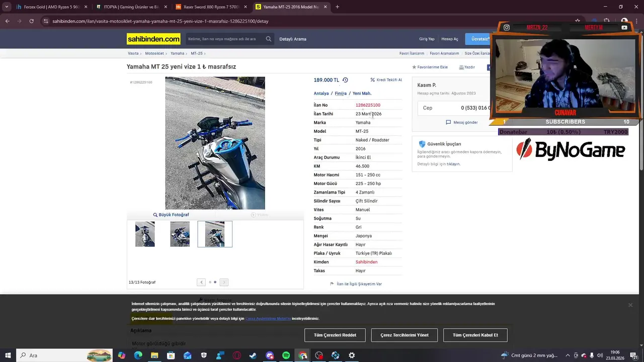Open the tab search dropdown
The height and width of the screenshot is (362, 644).
pos(7,7)
